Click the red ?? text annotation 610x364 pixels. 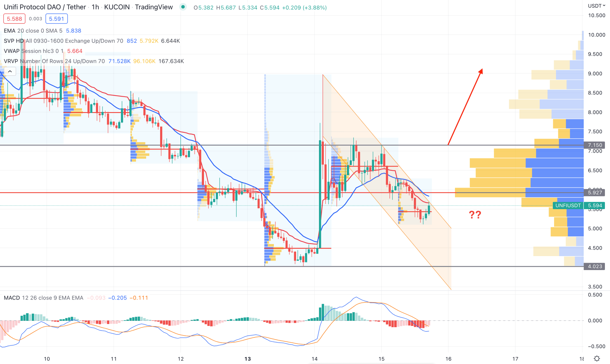[475, 215]
